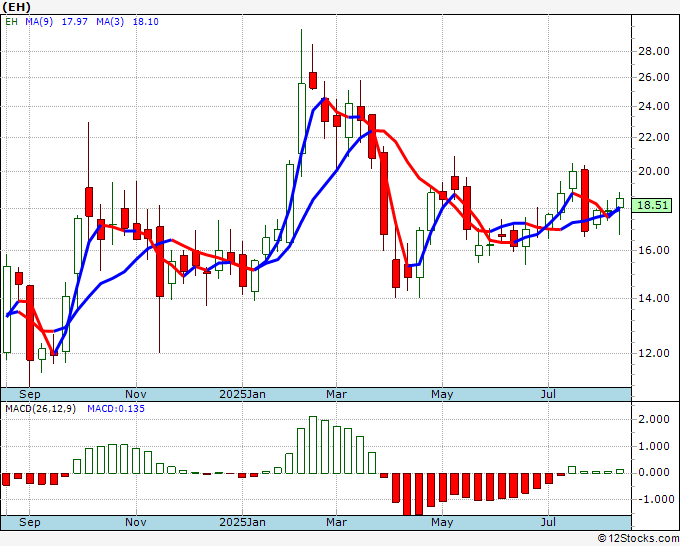Click the MA(9) legend label
The image size is (680, 546).
pos(39,22)
